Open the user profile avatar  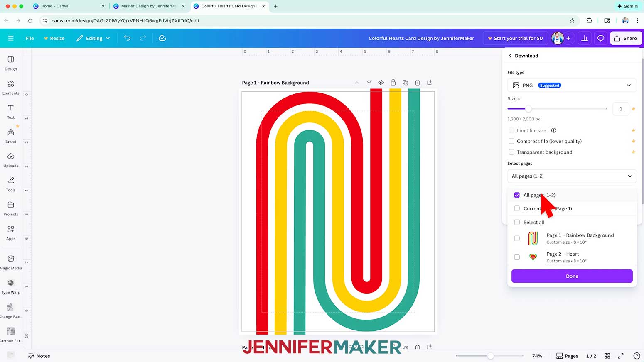(557, 38)
